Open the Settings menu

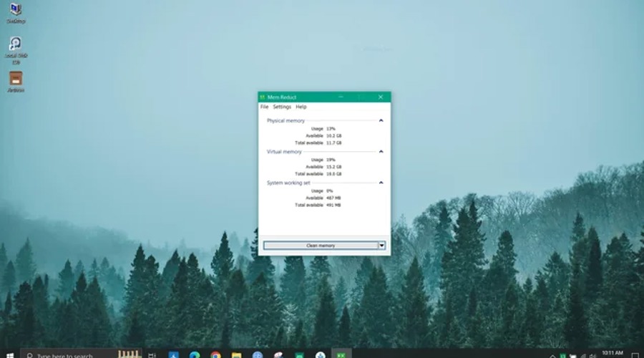point(282,107)
